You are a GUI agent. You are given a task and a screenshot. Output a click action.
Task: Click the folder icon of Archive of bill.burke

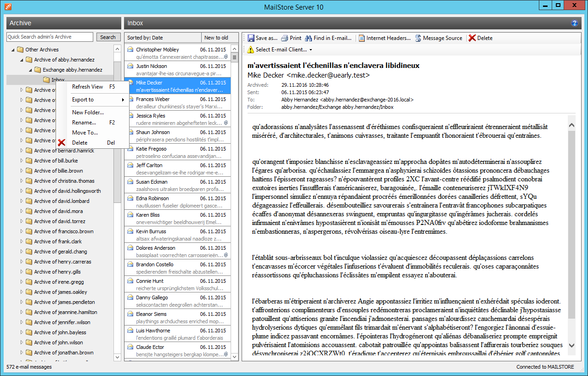[x=28, y=161]
